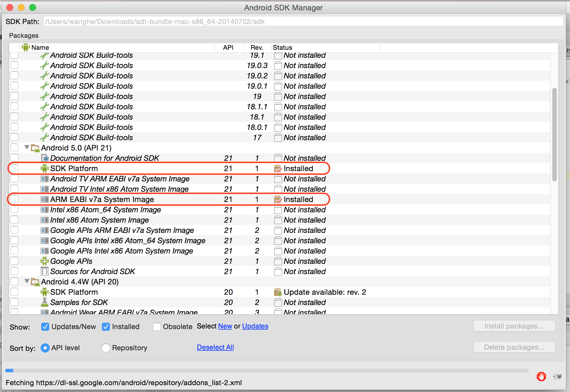Select the Samples for SDK row
The width and height of the screenshot is (570, 392).
coord(280,302)
